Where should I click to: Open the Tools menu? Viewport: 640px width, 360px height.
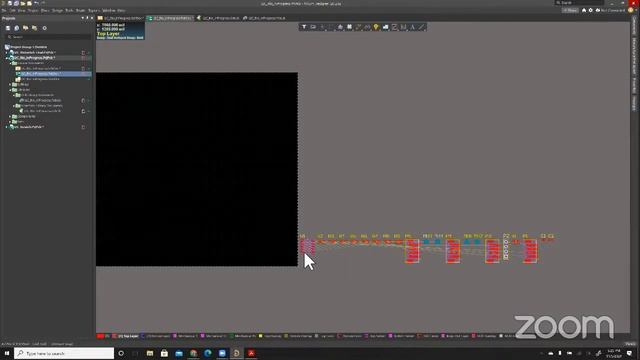pyautogui.click(x=69, y=11)
